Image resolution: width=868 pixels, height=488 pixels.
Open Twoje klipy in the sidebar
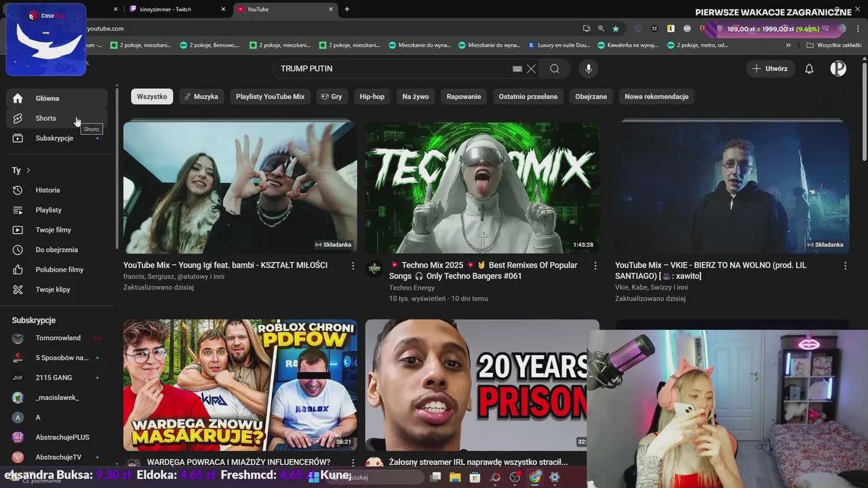(x=57, y=289)
